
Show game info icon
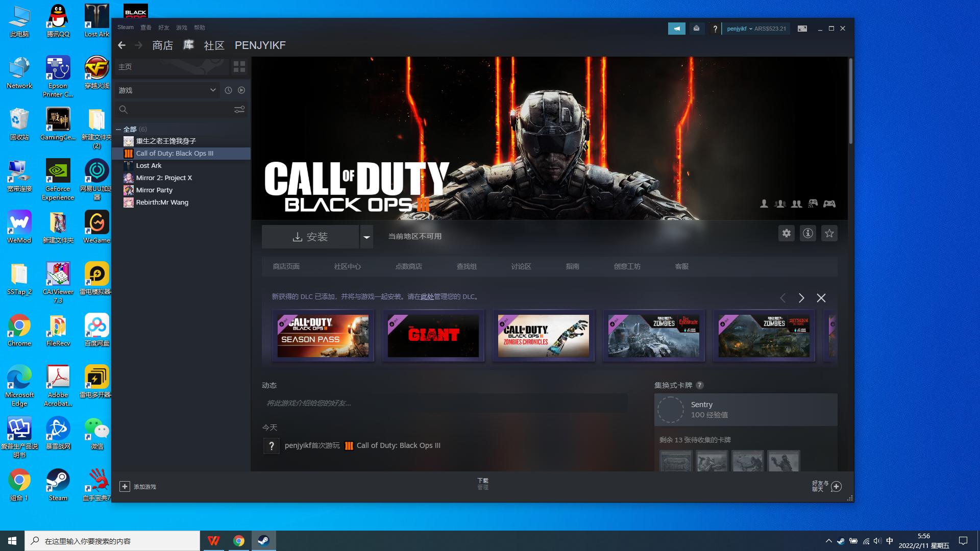coord(808,234)
